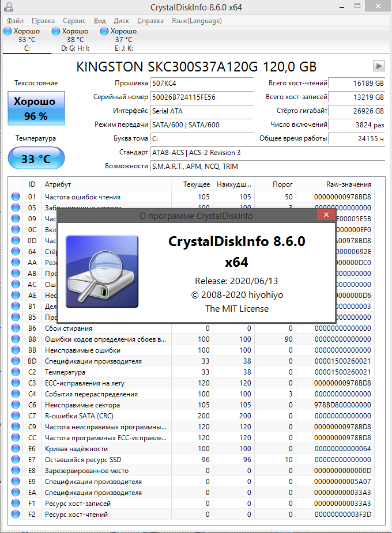This screenshot has width=392, height=533.
Task: Click the © 2008-2020 hiyohiyo link
Action: point(237,294)
